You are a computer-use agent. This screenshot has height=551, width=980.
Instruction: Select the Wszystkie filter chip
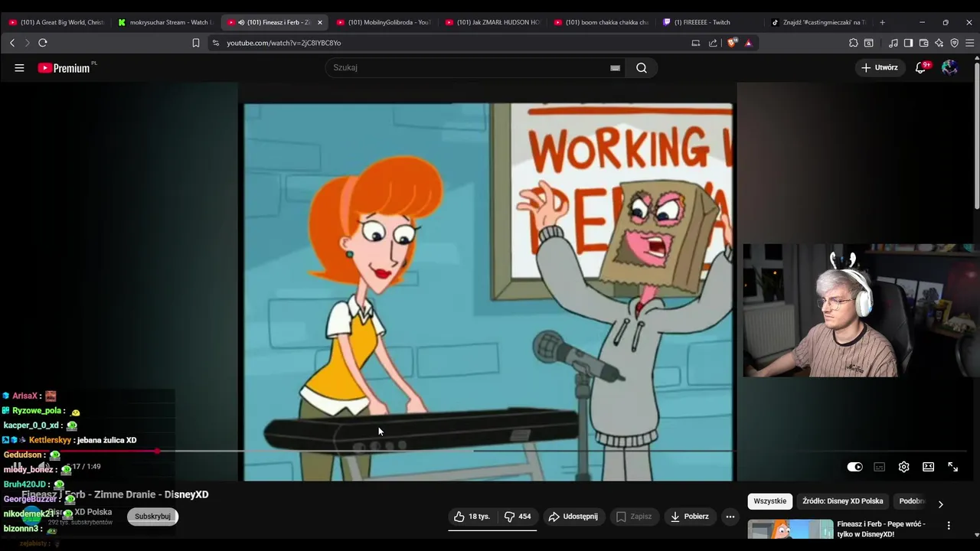click(769, 501)
